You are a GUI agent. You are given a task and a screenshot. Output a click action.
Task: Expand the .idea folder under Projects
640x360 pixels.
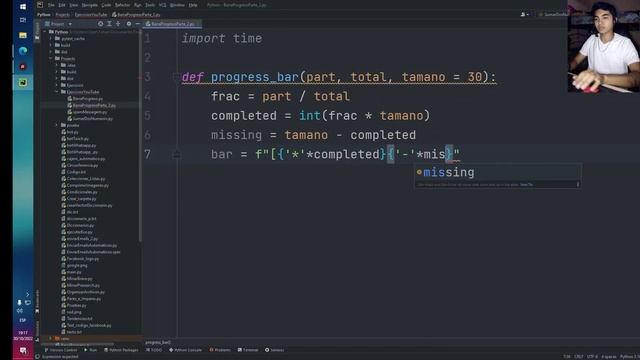(57, 65)
